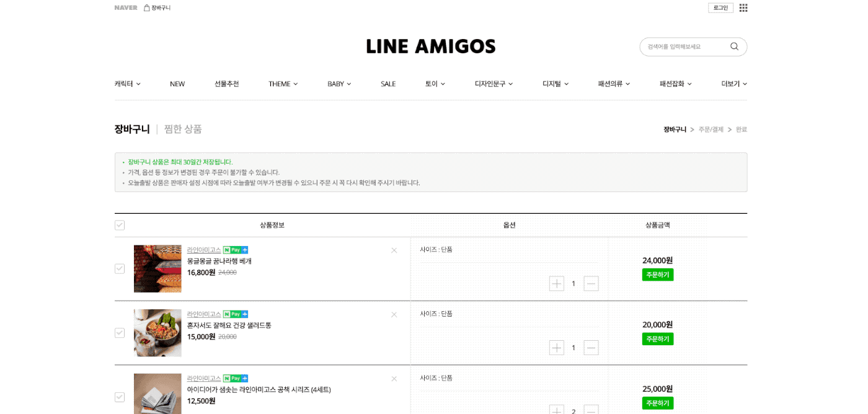Uncheck the salad bowl product checkbox
The width and height of the screenshot is (868, 414).
pos(120,333)
